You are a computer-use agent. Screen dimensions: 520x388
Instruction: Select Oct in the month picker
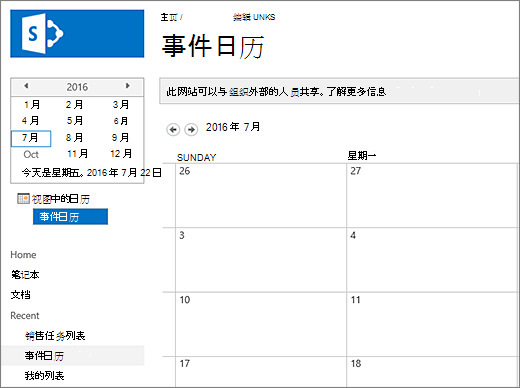(x=31, y=154)
